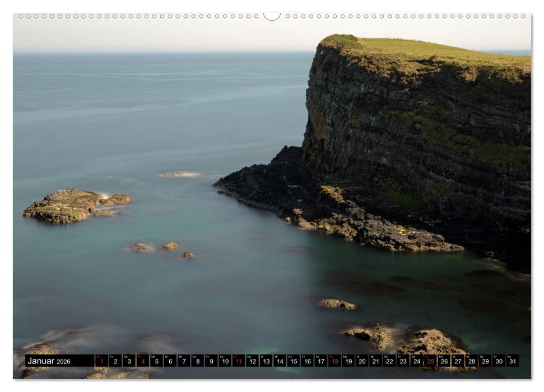Click the first Monday, date 5
Viewport: 544px width, 392px height.
(156, 362)
